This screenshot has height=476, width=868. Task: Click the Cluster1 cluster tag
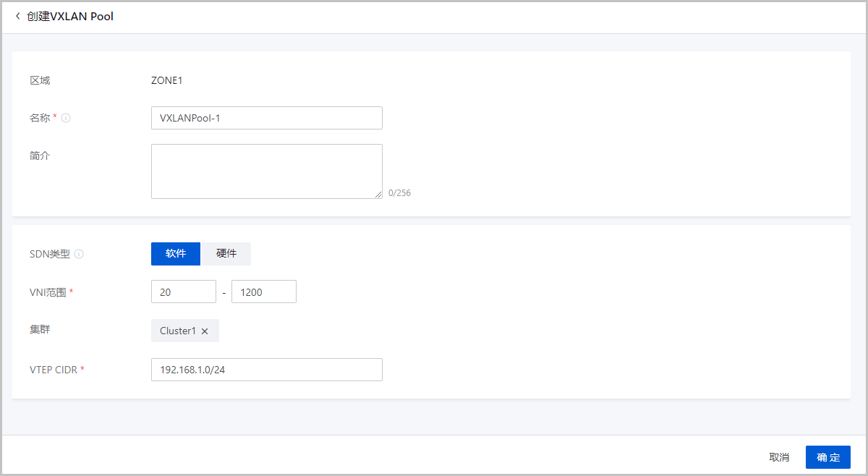coord(178,331)
